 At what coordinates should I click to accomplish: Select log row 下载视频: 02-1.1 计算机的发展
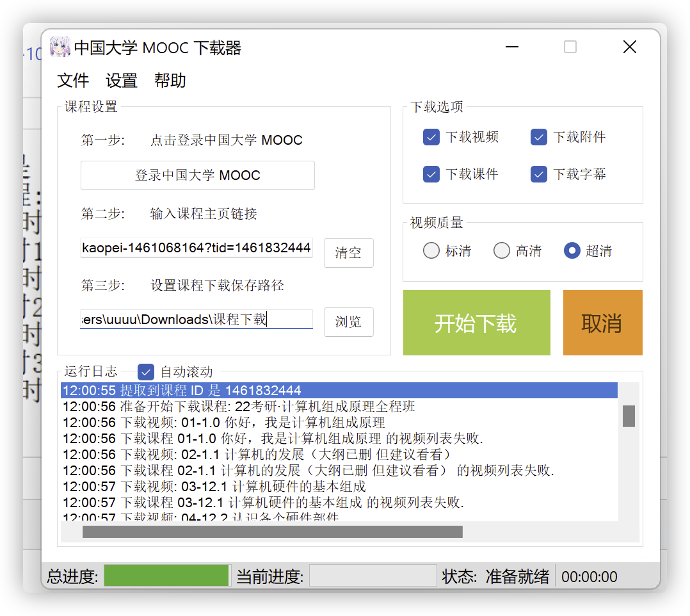click(339, 455)
